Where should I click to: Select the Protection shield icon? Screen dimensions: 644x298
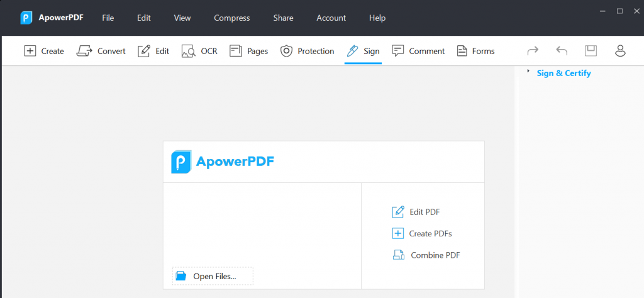[286, 51]
